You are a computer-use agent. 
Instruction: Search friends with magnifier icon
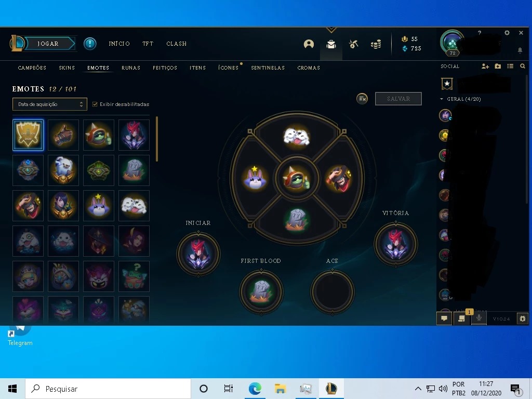pyautogui.click(x=523, y=66)
